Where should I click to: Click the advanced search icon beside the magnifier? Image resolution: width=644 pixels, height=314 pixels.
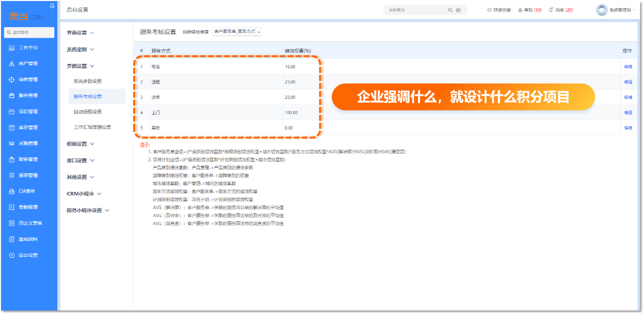(458, 10)
